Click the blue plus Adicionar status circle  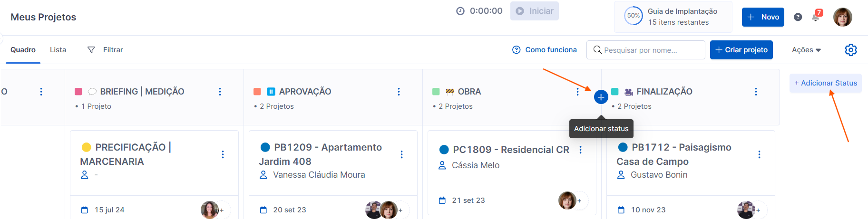point(601,97)
